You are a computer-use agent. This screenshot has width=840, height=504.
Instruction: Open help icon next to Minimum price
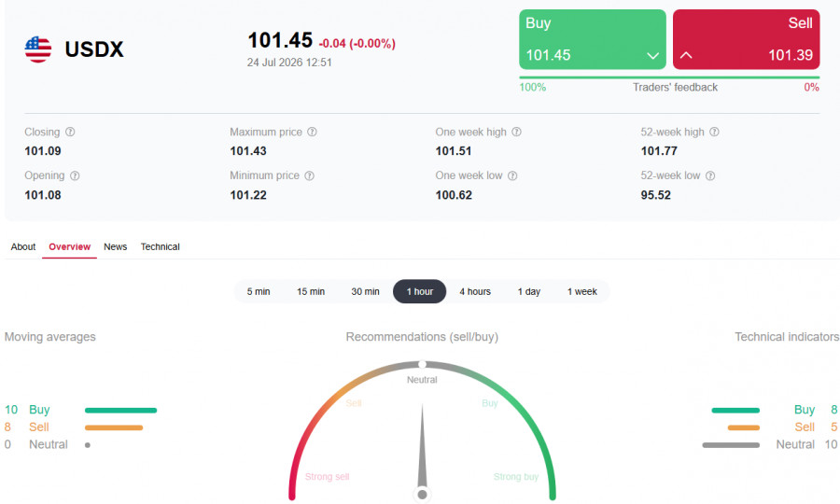309,175
